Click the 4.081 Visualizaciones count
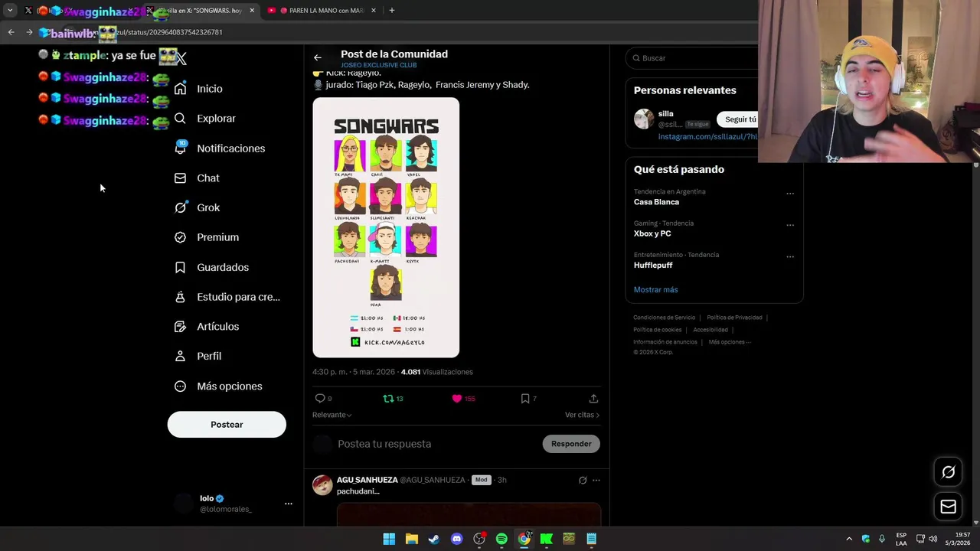980x551 pixels. coord(436,372)
